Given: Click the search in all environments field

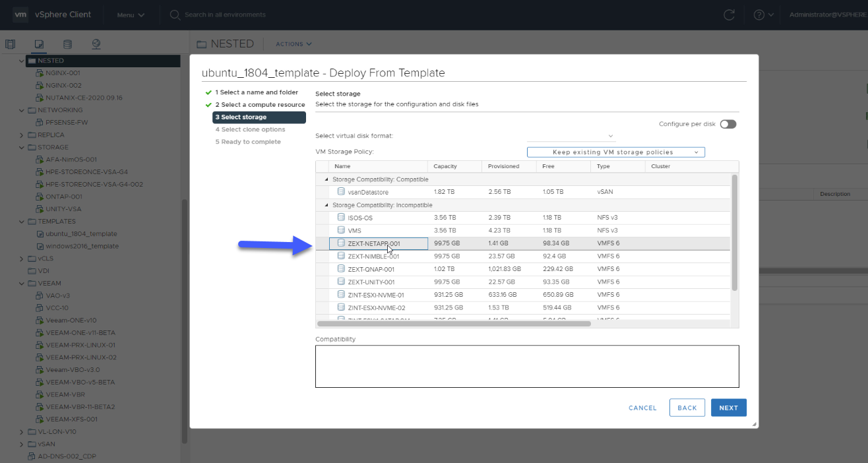Looking at the screenshot, I should tap(226, 15).
